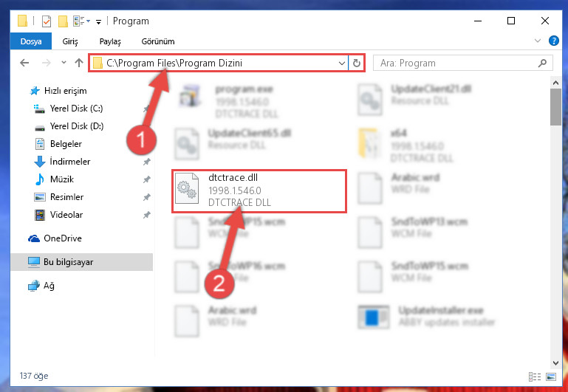Expand the address bar history dropdown

click(341, 63)
